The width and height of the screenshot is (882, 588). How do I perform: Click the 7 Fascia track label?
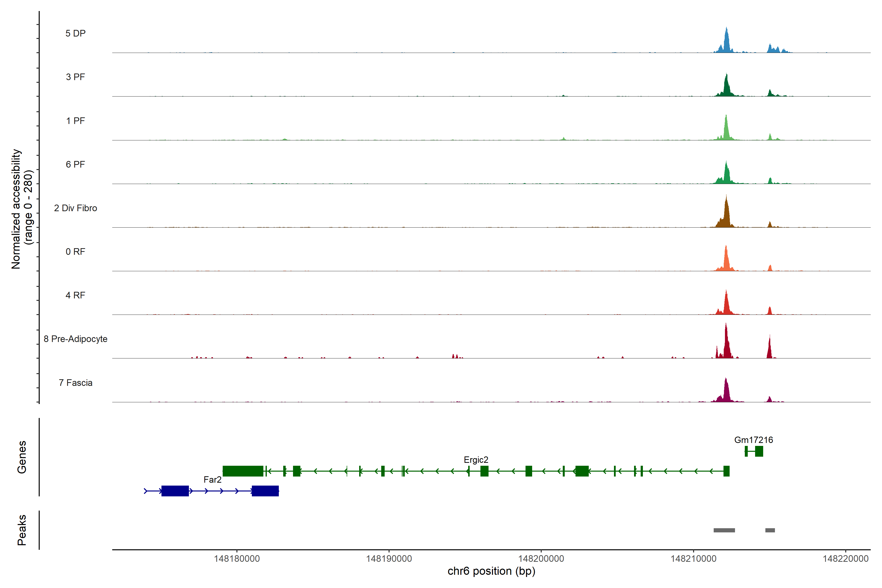tap(75, 383)
